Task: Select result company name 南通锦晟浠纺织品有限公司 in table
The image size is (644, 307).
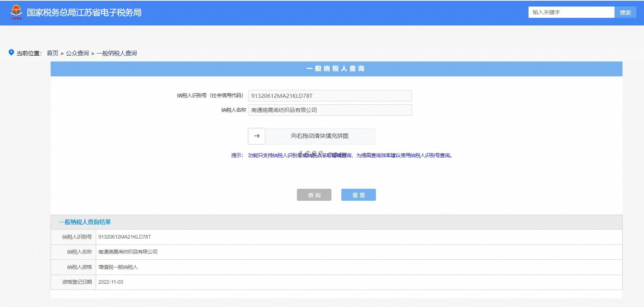Action: pyautogui.click(x=128, y=252)
